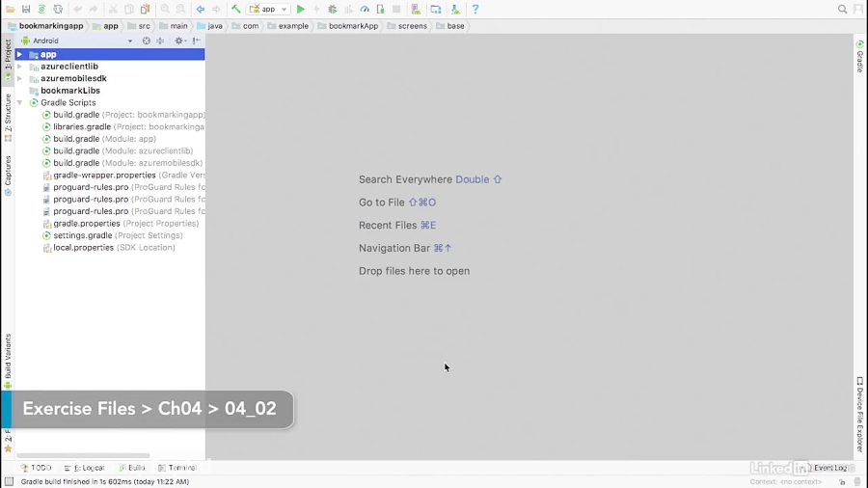The height and width of the screenshot is (488, 868).
Task: Open the Gradle tool window tab
Action: [859, 56]
